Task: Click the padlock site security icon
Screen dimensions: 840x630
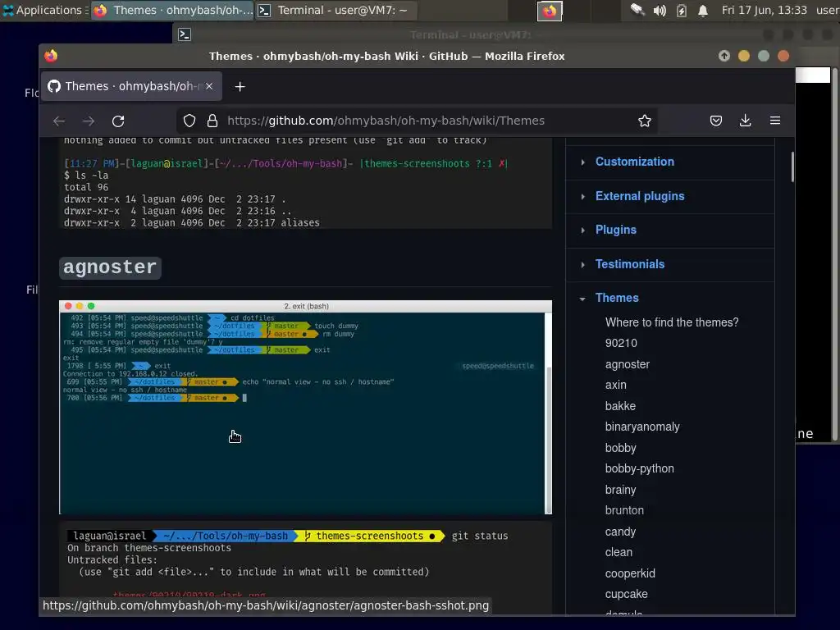Action: point(212,121)
